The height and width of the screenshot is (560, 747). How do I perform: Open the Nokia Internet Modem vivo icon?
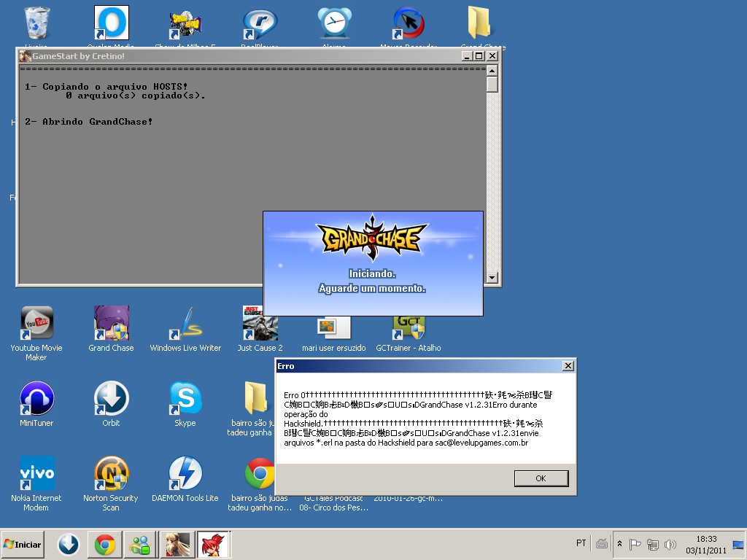pos(36,474)
